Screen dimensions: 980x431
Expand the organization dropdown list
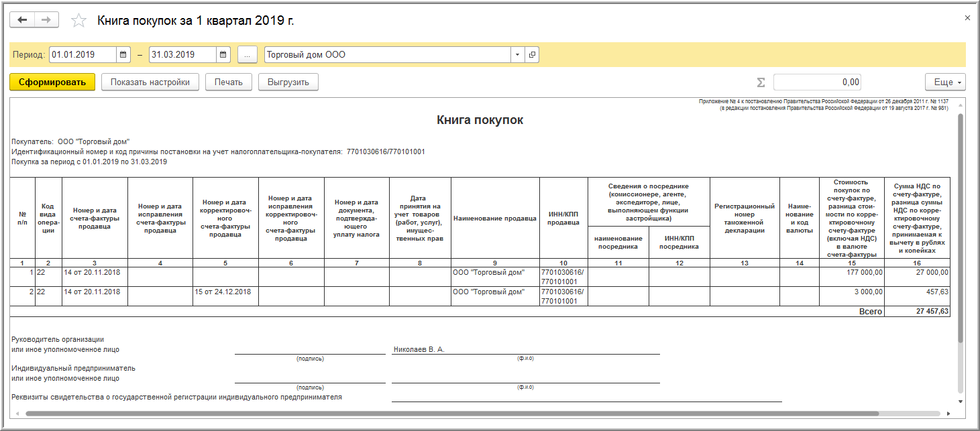point(517,54)
